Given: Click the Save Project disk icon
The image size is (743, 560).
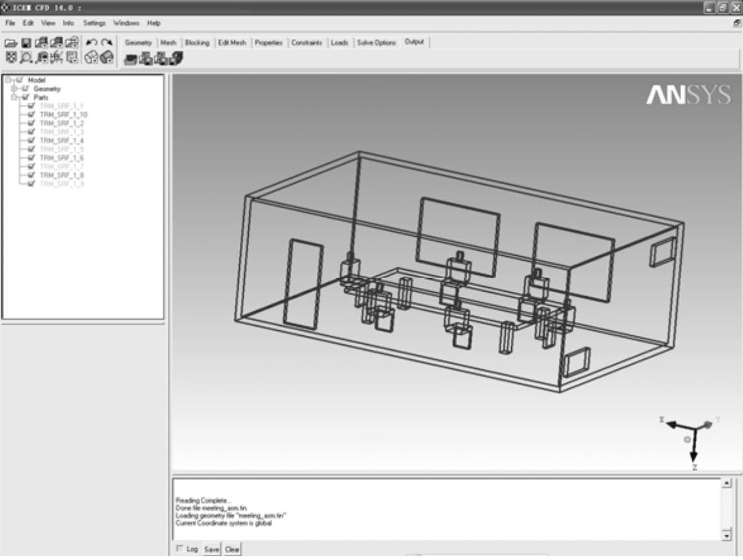Looking at the screenshot, I should [25, 44].
